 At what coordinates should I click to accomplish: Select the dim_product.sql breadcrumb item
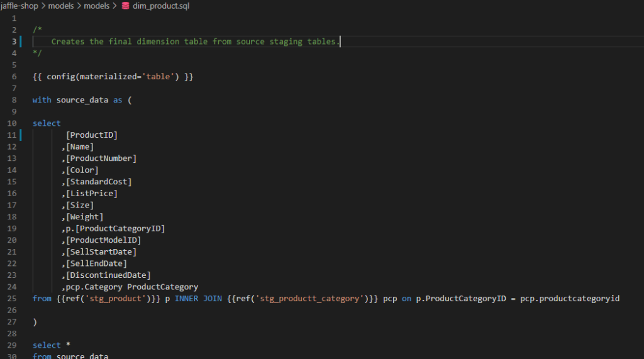(160, 6)
